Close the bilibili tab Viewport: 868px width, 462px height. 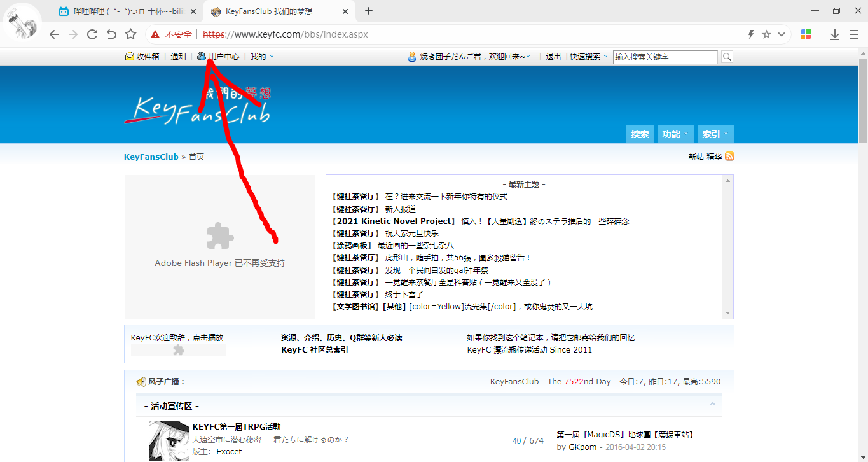[192, 11]
